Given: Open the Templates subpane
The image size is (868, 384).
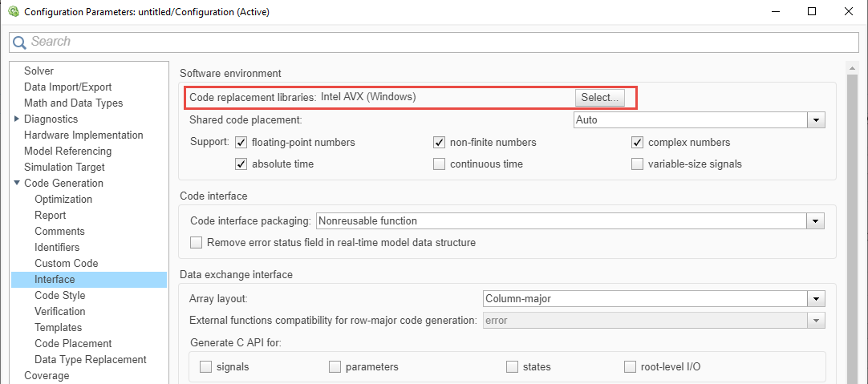Looking at the screenshot, I should (58, 328).
